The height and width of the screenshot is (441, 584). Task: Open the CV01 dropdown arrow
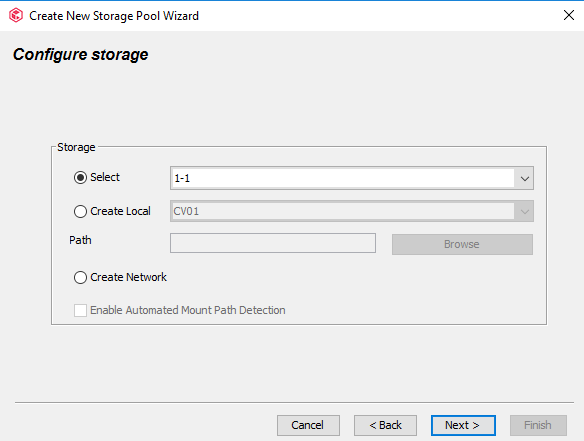pyautogui.click(x=524, y=212)
